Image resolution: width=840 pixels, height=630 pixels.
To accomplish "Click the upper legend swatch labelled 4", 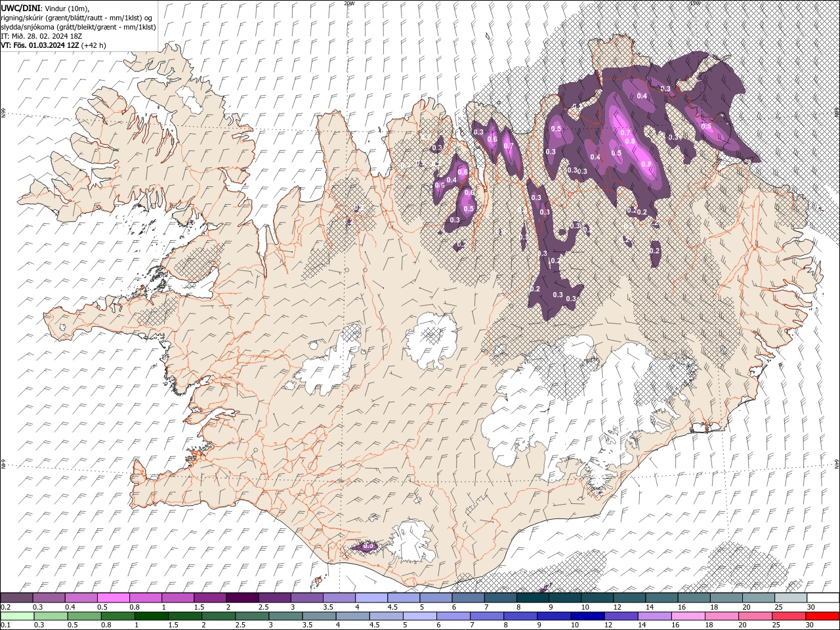I will [x=371, y=598].
